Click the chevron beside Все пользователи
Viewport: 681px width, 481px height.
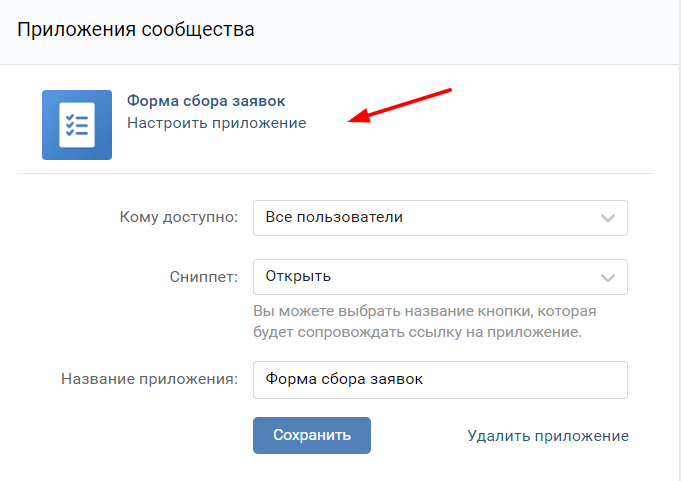[607, 218]
